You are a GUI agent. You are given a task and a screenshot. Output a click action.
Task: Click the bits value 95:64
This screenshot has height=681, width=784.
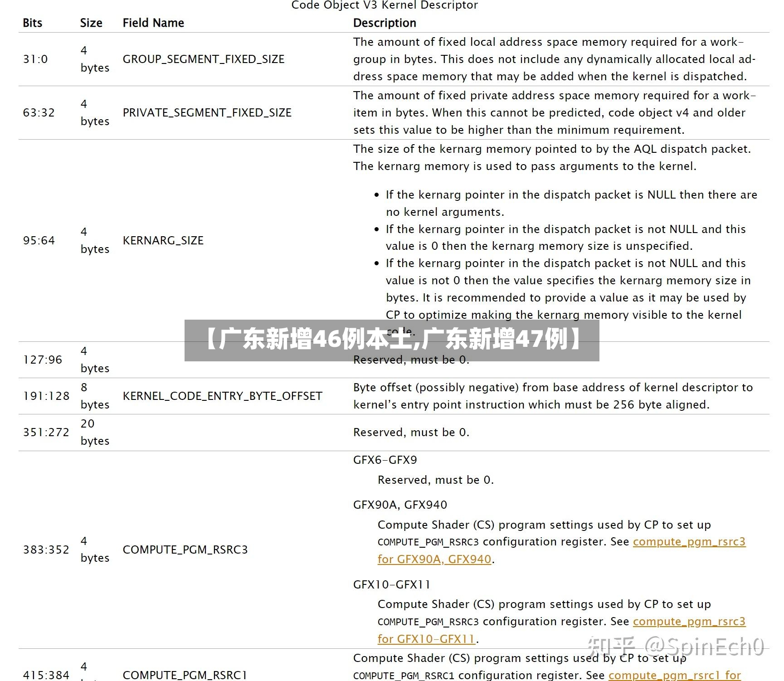tap(39, 241)
